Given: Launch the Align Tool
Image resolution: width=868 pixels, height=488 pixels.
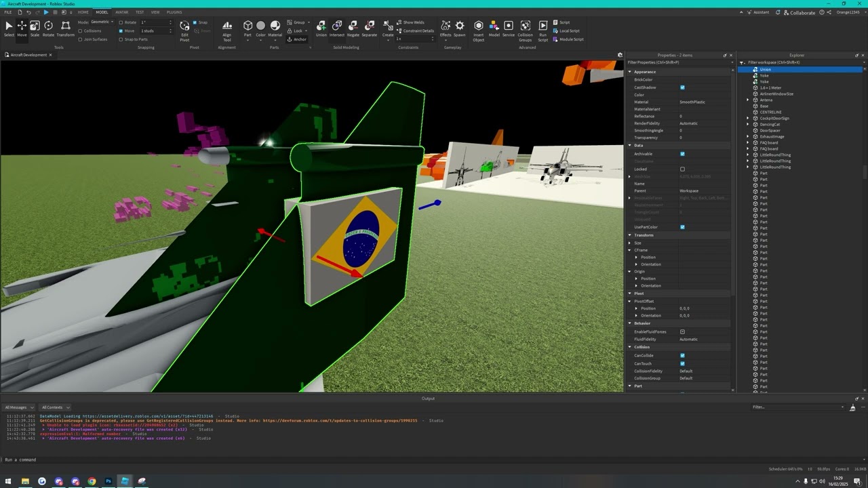Looking at the screenshot, I should 227,30.
